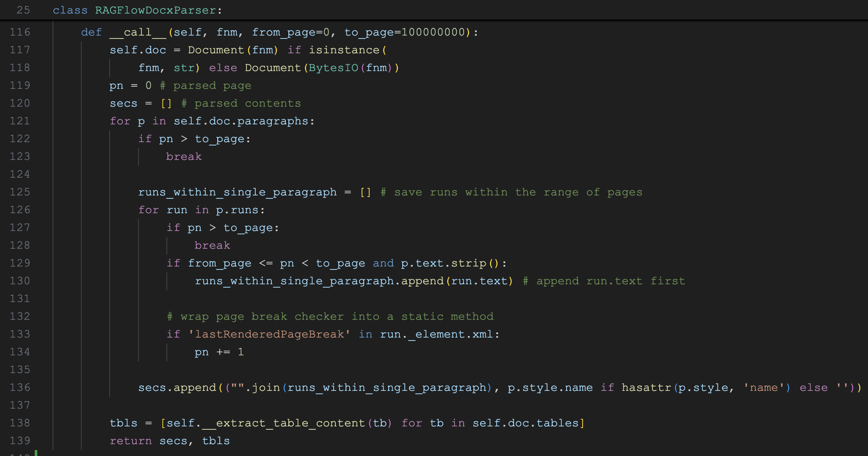This screenshot has width=868, height=456.
Task: Click 'if pn > to_page:' on line 122
Action: (195, 139)
